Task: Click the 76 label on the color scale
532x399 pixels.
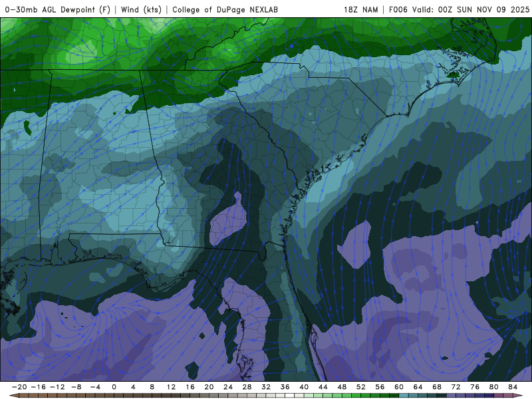Action: [x=475, y=387]
